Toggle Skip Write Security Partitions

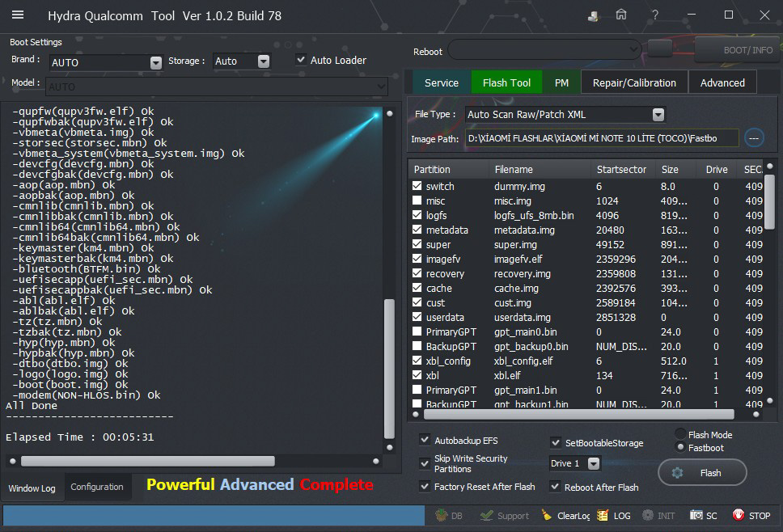[x=425, y=463]
